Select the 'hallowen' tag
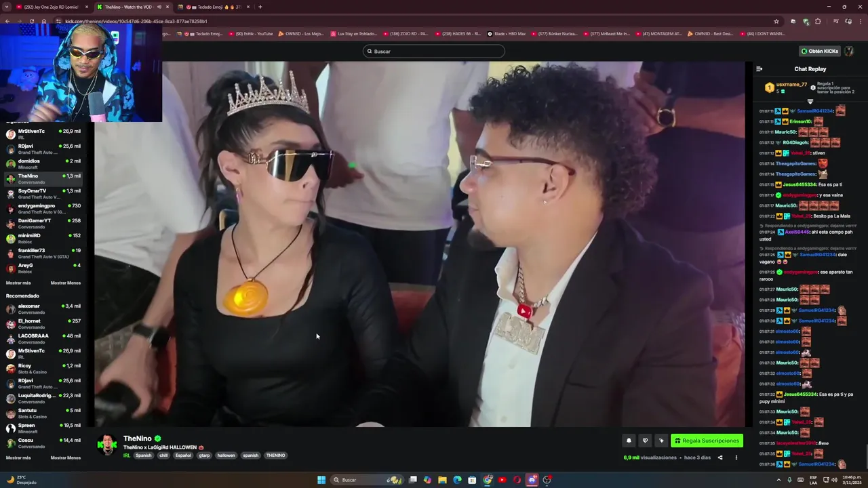The width and height of the screenshot is (868, 488). coord(226,455)
